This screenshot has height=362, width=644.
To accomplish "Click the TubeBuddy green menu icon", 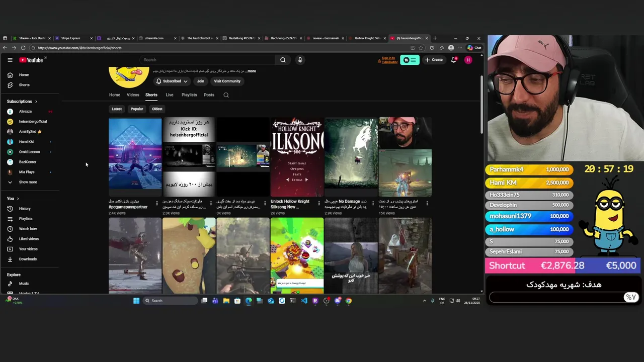I will coord(410,60).
